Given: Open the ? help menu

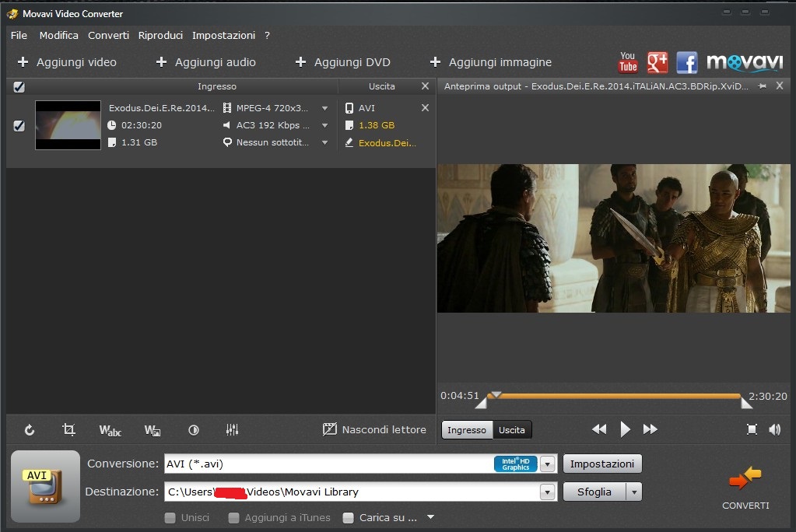Looking at the screenshot, I should pyautogui.click(x=267, y=36).
